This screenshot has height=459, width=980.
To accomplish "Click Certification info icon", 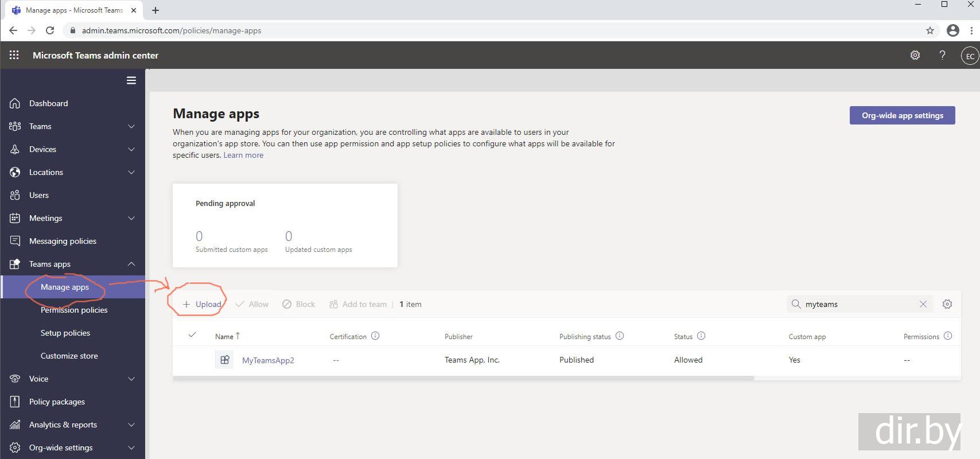I will (375, 336).
